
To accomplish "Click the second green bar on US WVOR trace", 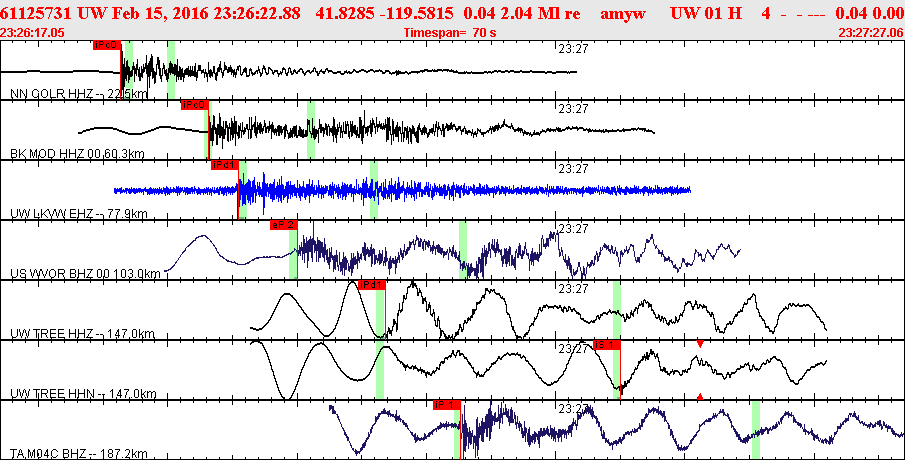I will [x=463, y=250].
